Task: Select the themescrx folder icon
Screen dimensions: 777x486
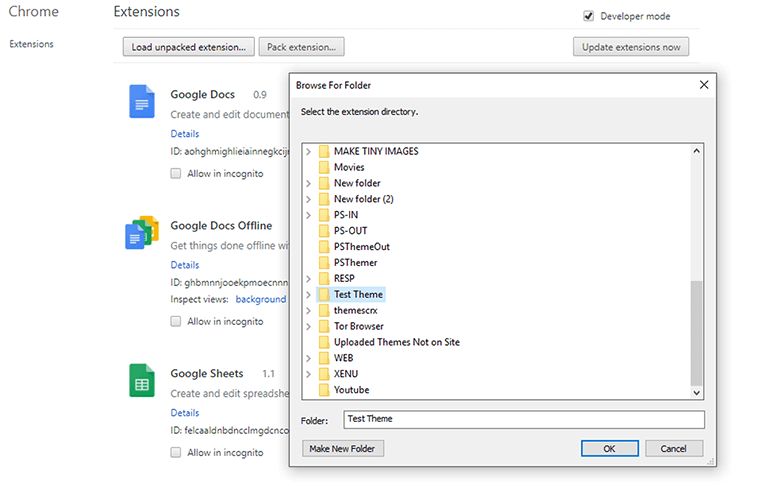Action: (x=324, y=310)
